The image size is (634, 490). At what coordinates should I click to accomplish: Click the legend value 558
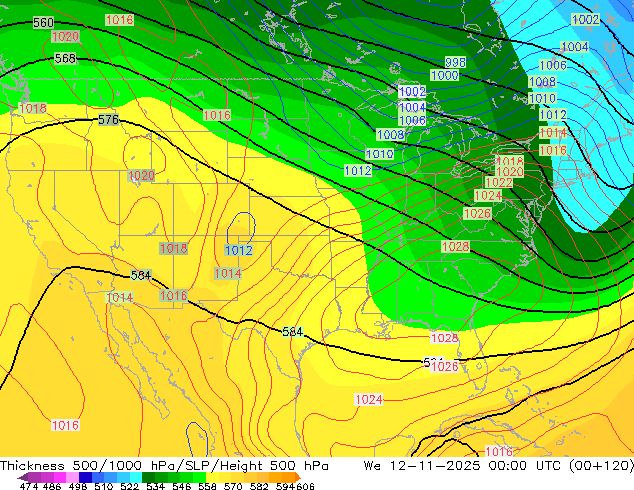[x=207, y=486]
